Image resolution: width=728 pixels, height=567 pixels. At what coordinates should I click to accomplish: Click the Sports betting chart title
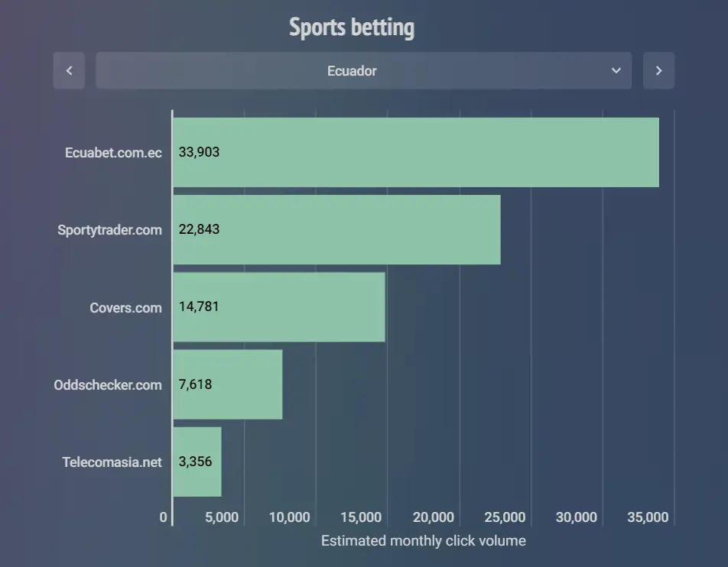pos(352,27)
